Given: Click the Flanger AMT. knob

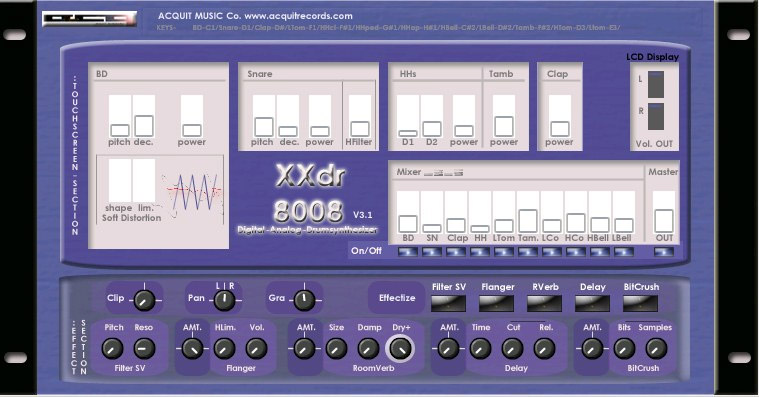Looking at the screenshot, I should [192, 348].
